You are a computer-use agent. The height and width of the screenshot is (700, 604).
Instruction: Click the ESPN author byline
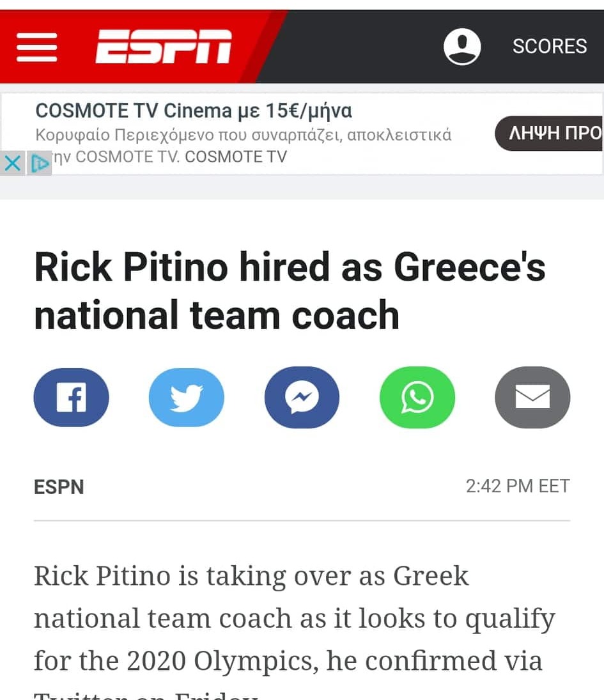pos(59,486)
